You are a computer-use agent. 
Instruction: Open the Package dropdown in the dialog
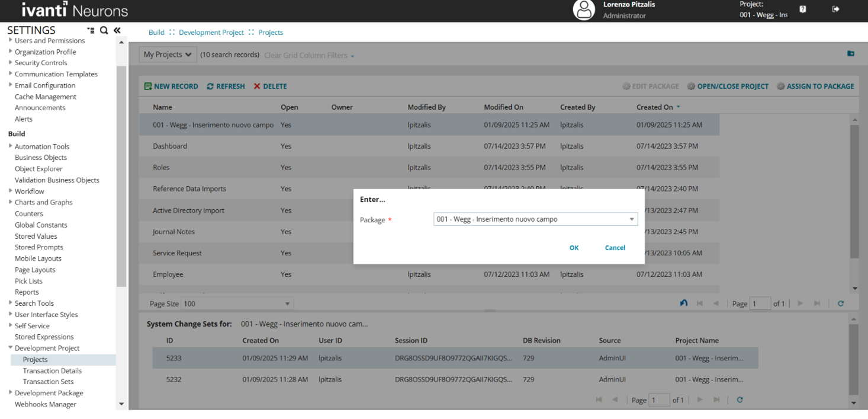pos(632,219)
